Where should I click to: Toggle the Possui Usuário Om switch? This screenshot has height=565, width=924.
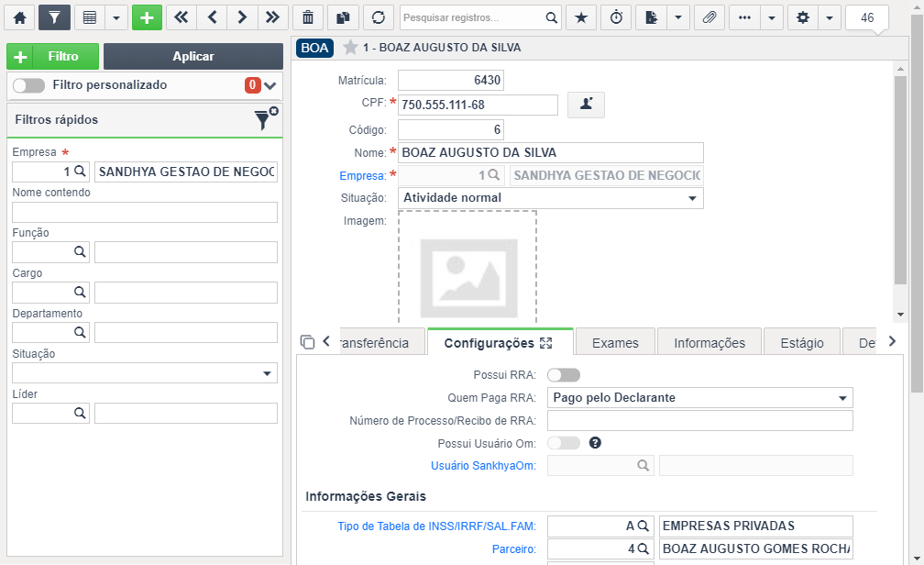click(x=564, y=443)
